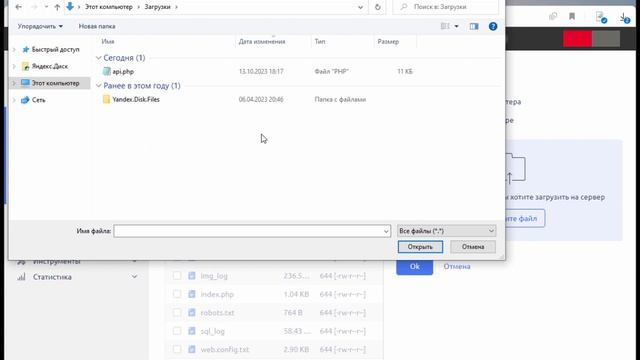
Task: Expand the Статистика sidebar section
Action: (134, 277)
